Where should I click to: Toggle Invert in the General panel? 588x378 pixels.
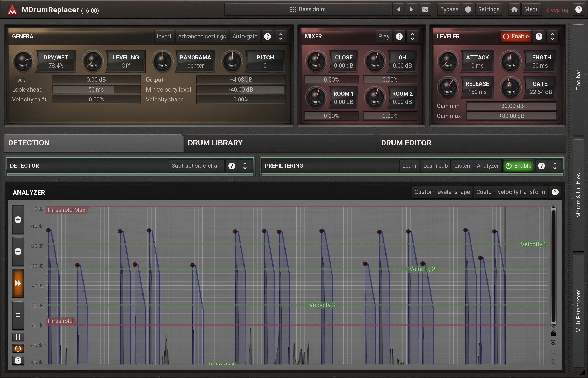[x=164, y=37]
